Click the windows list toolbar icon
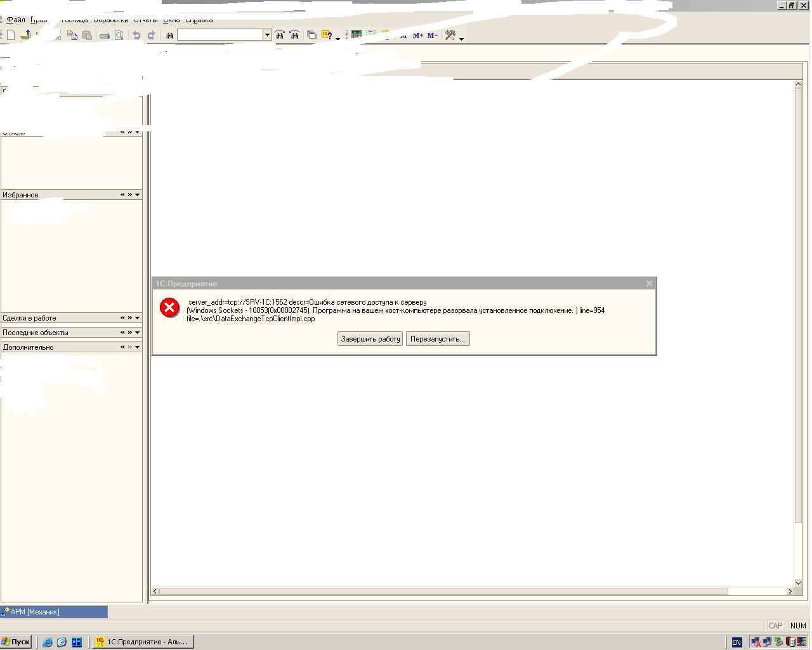Image resolution: width=812 pixels, height=650 pixels. (x=311, y=35)
